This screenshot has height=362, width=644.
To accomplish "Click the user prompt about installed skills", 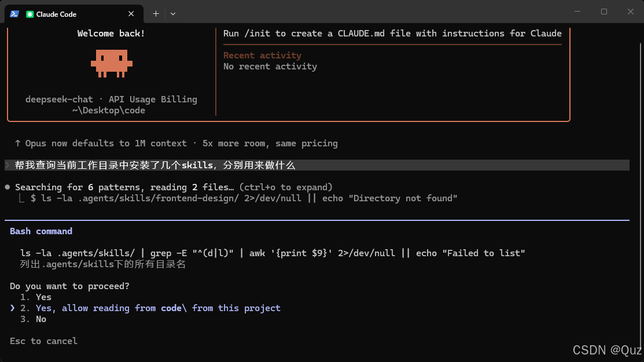I will (x=317, y=165).
